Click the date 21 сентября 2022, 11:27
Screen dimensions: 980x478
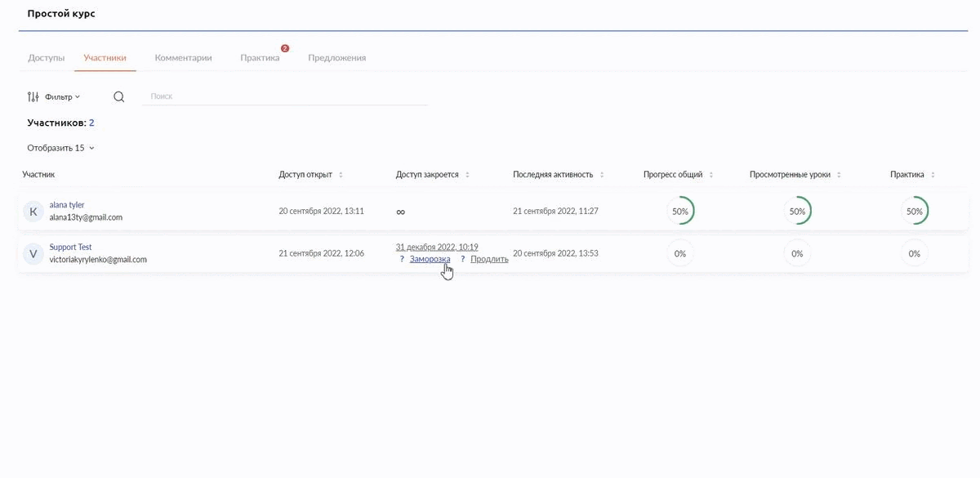[x=555, y=211]
